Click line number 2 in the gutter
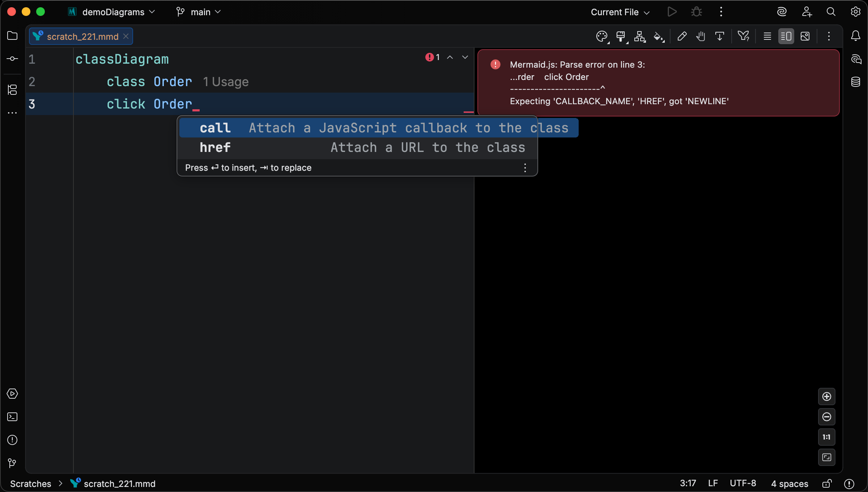 [x=32, y=82]
